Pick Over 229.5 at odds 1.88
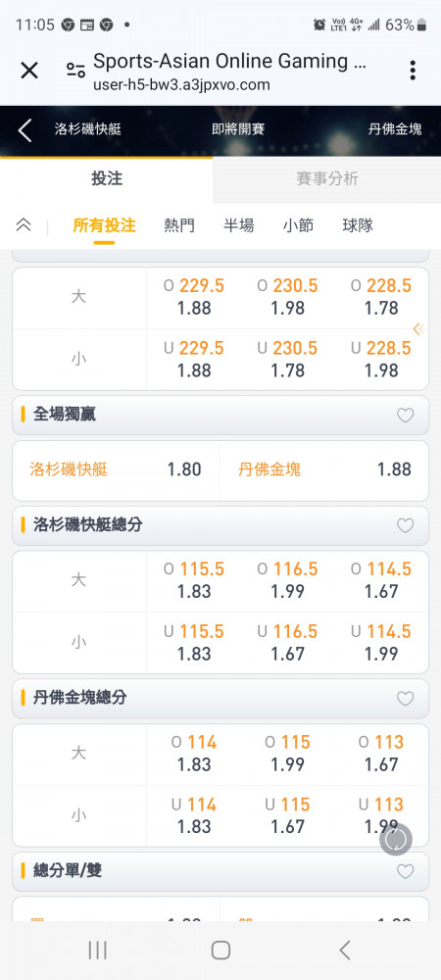This screenshot has width=441, height=980. (194, 298)
